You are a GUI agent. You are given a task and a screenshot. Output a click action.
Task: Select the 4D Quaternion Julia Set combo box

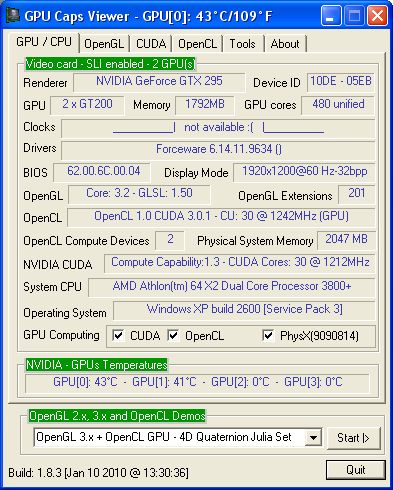pyautogui.click(x=177, y=437)
